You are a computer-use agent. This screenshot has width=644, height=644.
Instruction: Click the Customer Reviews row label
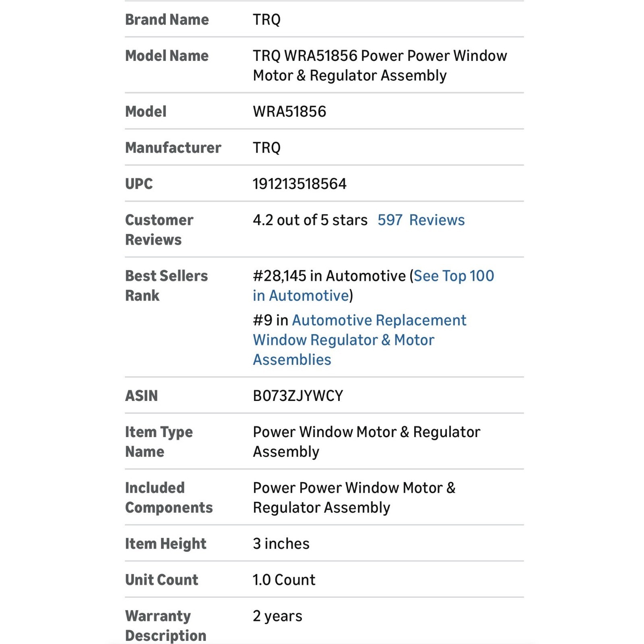[159, 230]
